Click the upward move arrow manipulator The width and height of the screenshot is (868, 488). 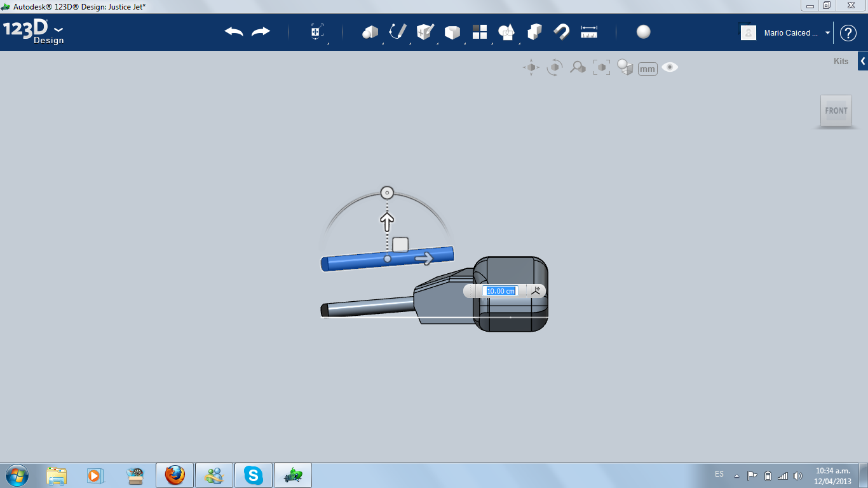pos(387,220)
